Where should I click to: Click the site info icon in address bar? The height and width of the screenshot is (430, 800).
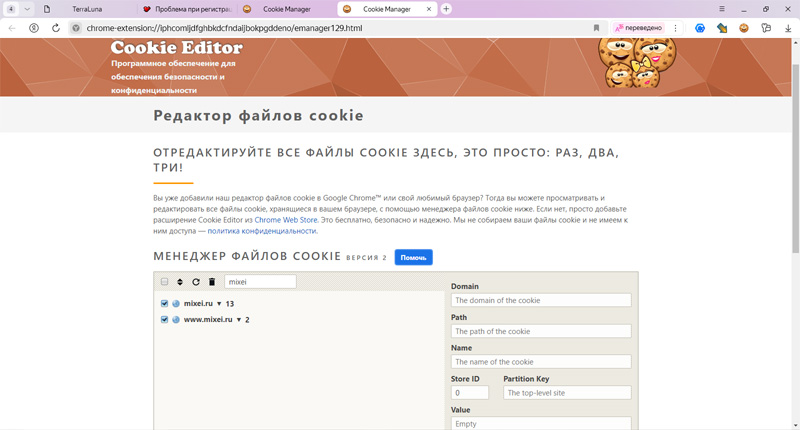tap(76, 28)
